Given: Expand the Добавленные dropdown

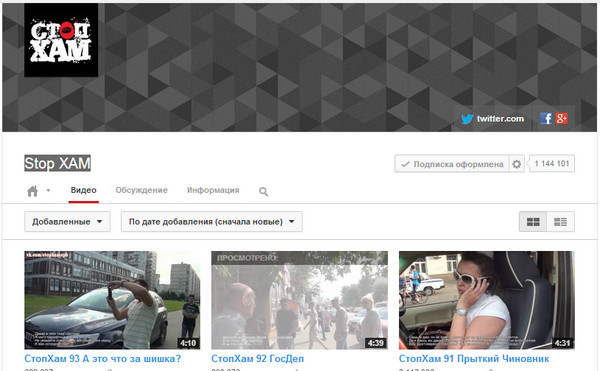Looking at the screenshot, I should (67, 222).
